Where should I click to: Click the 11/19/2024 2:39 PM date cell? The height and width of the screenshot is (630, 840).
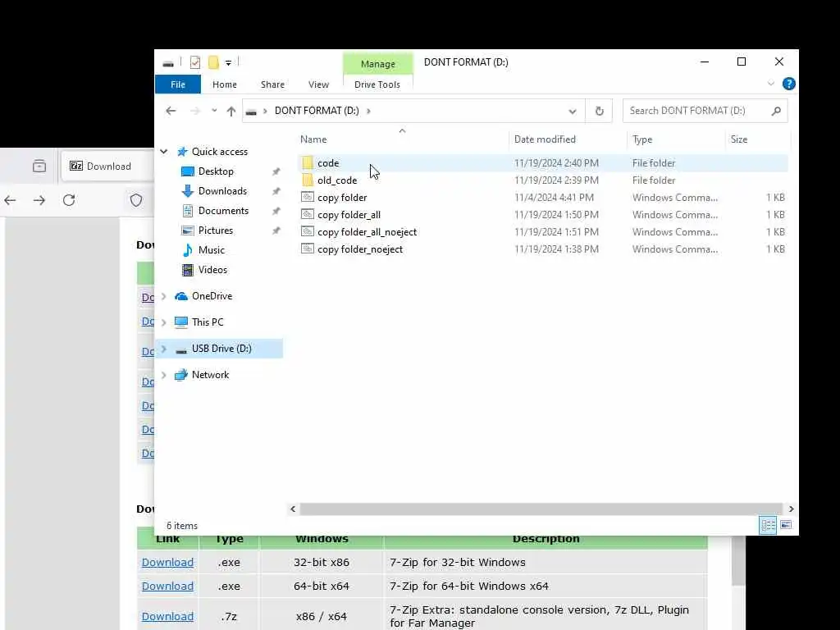(x=556, y=180)
